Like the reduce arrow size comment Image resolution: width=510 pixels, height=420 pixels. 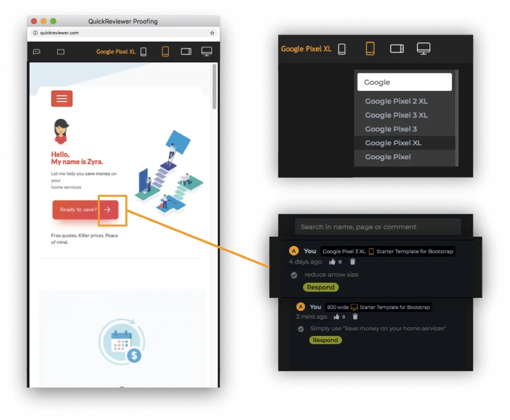coord(332,262)
